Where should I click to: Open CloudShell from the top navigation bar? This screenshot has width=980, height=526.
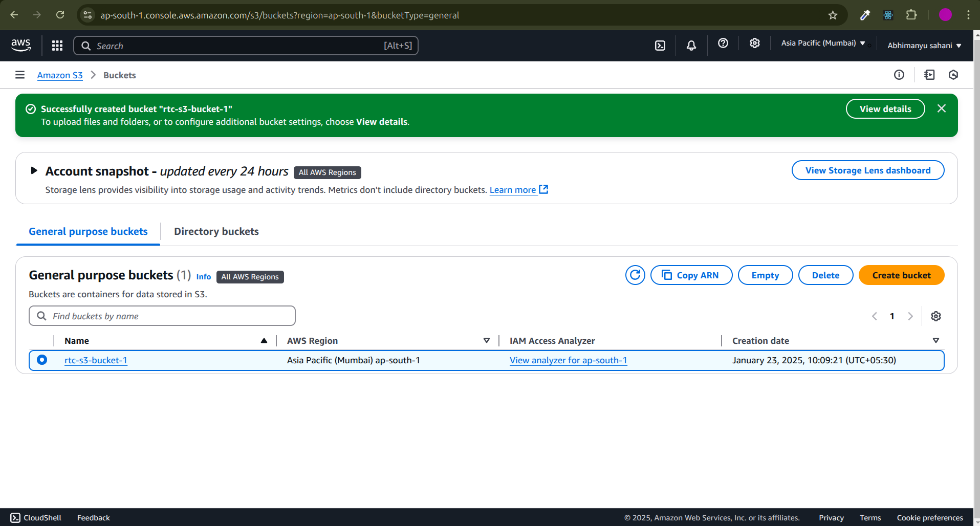coord(660,46)
